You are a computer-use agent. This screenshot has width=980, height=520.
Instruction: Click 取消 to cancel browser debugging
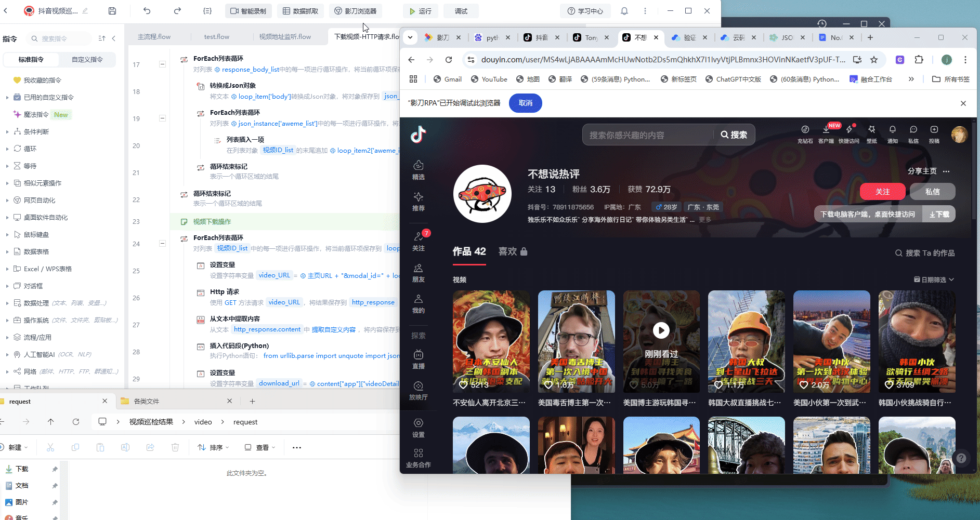click(525, 103)
